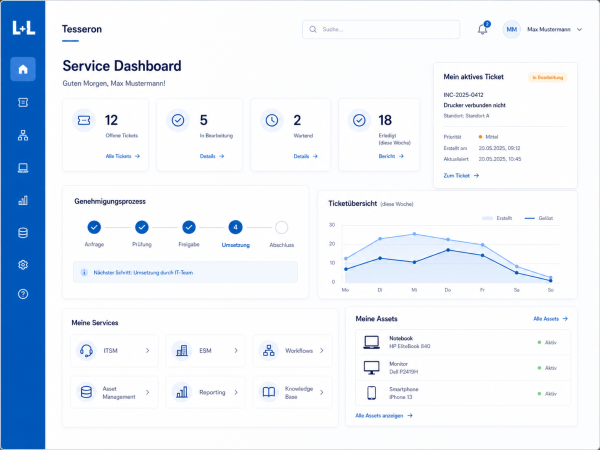
Task: Expand the Knowledge Base service chevron
Action: [x=322, y=392]
